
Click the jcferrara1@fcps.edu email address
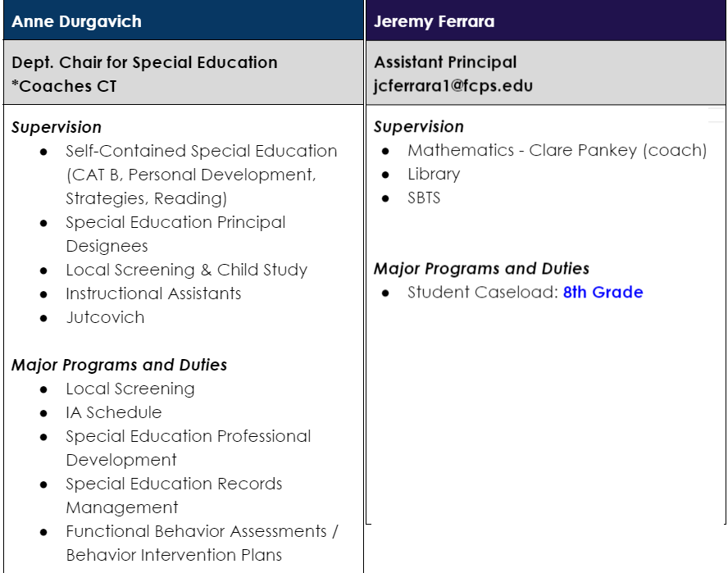click(x=453, y=85)
